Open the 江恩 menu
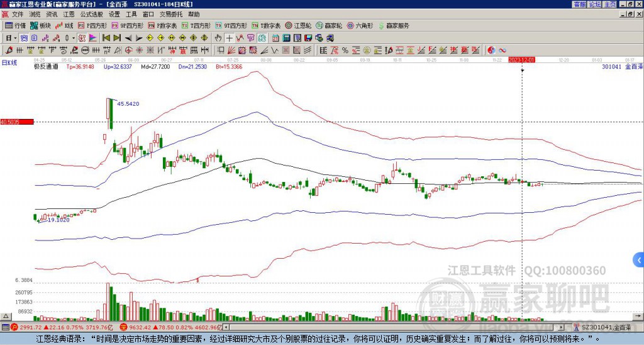644x345 pixels. pyautogui.click(x=69, y=14)
